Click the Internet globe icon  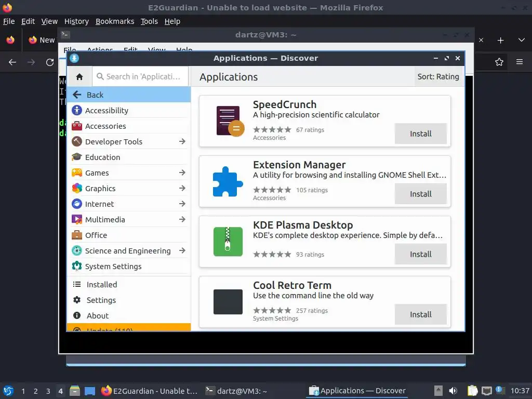pyautogui.click(x=77, y=204)
